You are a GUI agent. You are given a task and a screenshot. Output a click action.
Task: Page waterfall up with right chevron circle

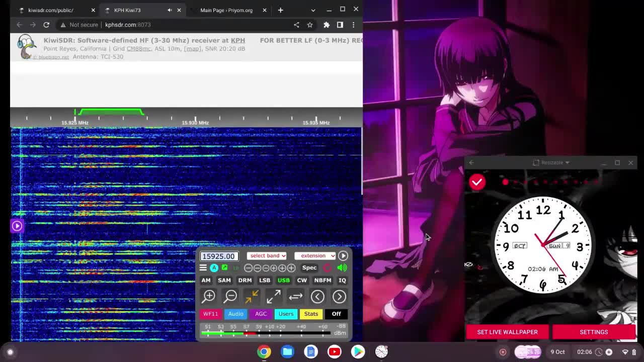click(339, 297)
